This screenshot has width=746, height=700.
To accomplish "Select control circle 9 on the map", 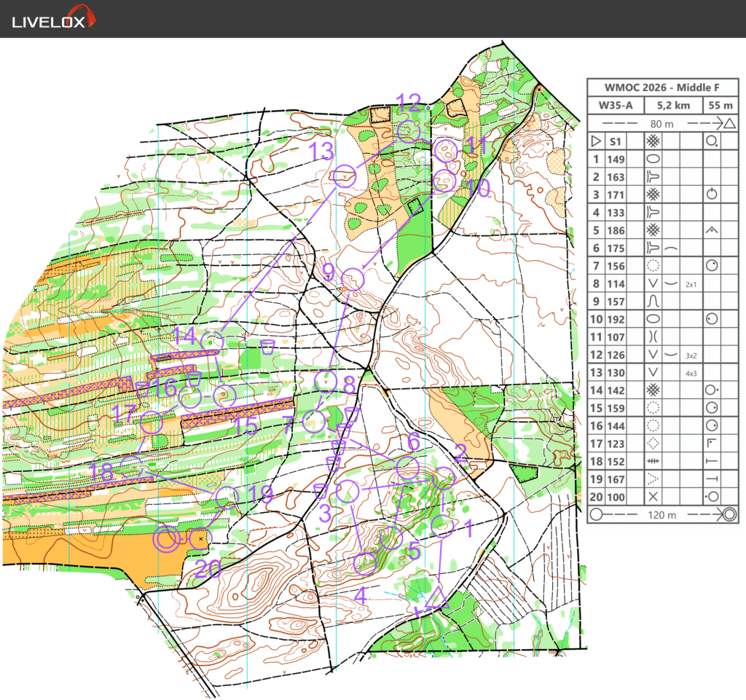I will pyautogui.click(x=353, y=279).
